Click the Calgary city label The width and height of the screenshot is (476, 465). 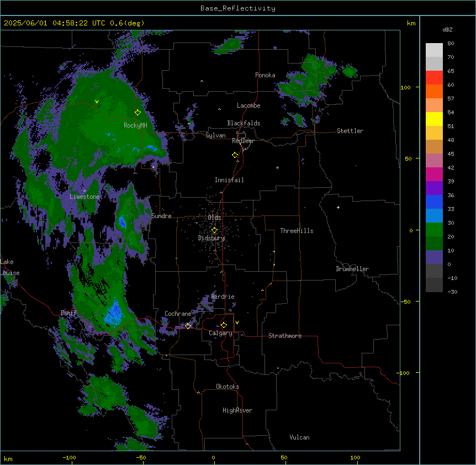(220, 333)
